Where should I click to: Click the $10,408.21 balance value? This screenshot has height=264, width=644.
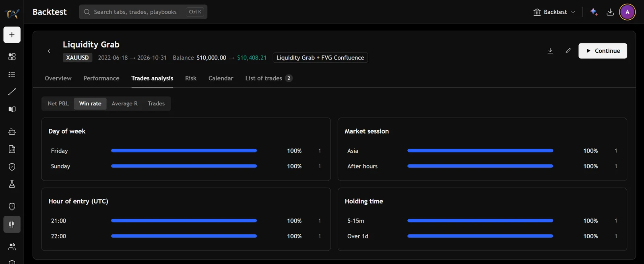[x=252, y=58]
